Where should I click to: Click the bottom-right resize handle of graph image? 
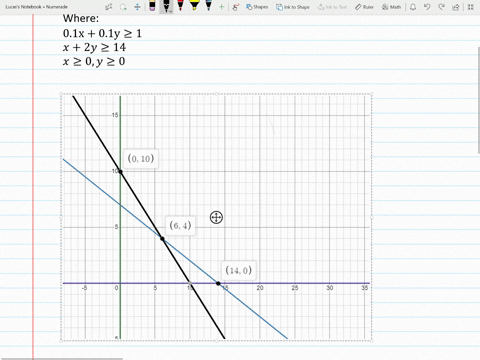click(x=372, y=340)
